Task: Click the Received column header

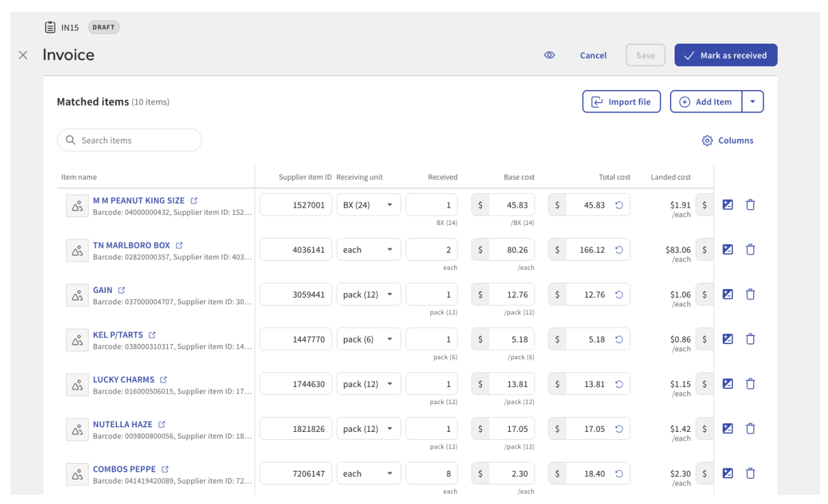Action: tap(442, 177)
